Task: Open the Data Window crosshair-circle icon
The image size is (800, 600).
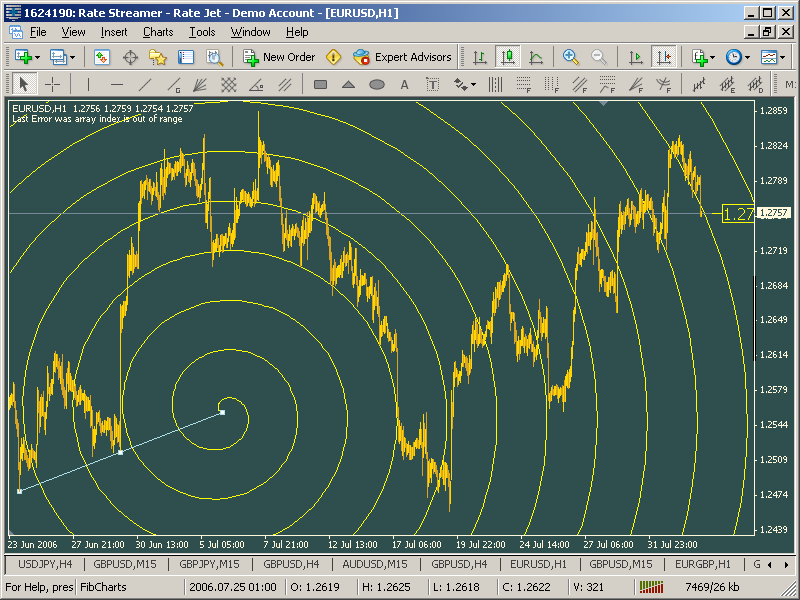Action: [131, 57]
